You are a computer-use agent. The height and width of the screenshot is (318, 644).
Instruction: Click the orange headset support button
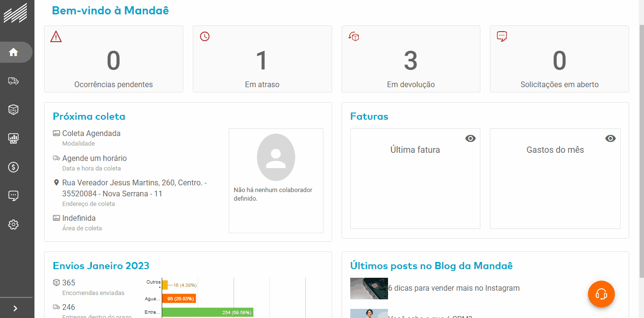[x=601, y=294]
